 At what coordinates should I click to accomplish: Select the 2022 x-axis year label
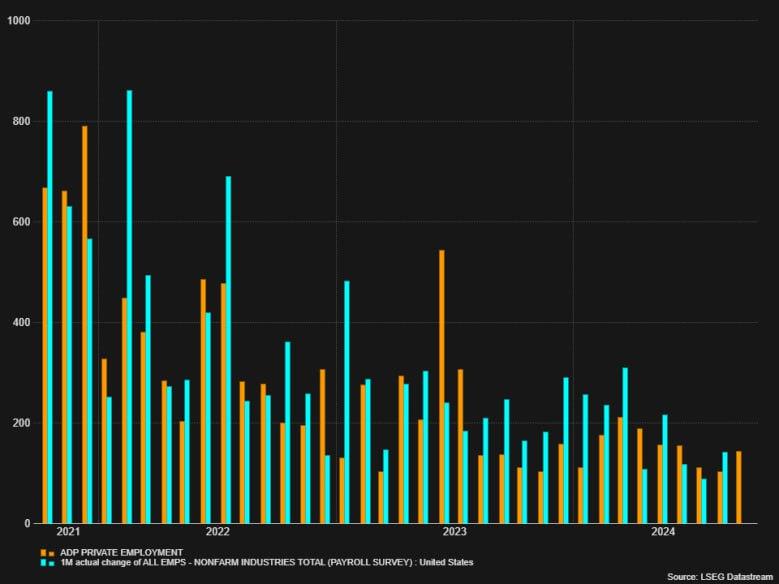click(217, 532)
